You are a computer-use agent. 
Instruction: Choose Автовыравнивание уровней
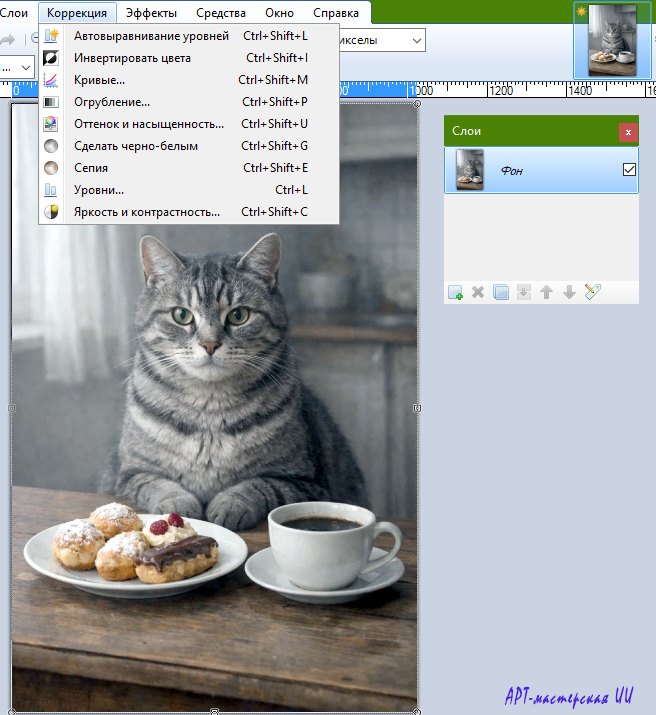pos(189,36)
